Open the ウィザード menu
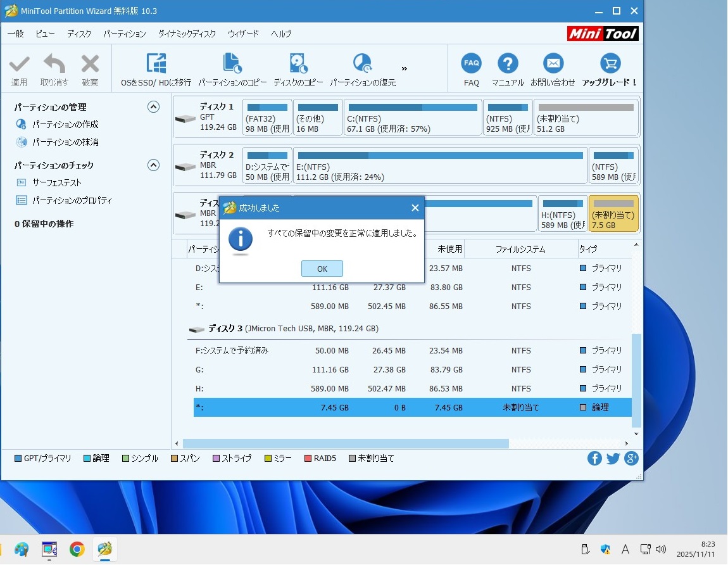Viewport: 728px width, 565px height. 243,34
